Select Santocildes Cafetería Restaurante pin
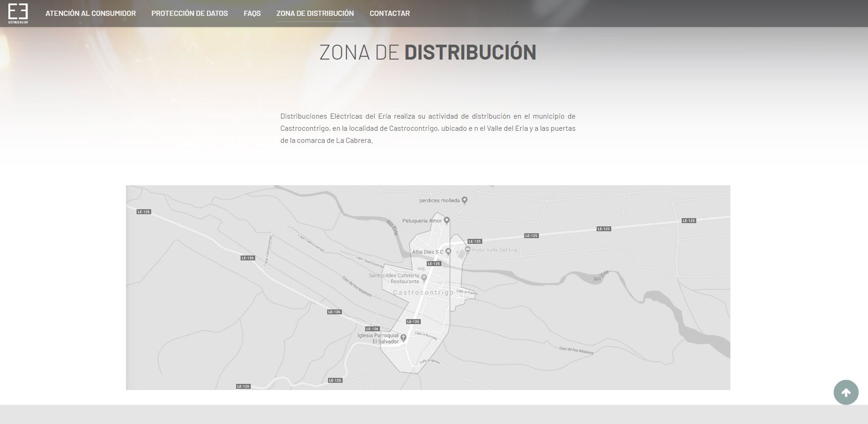The height and width of the screenshot is (424, 868). point(424,278)
